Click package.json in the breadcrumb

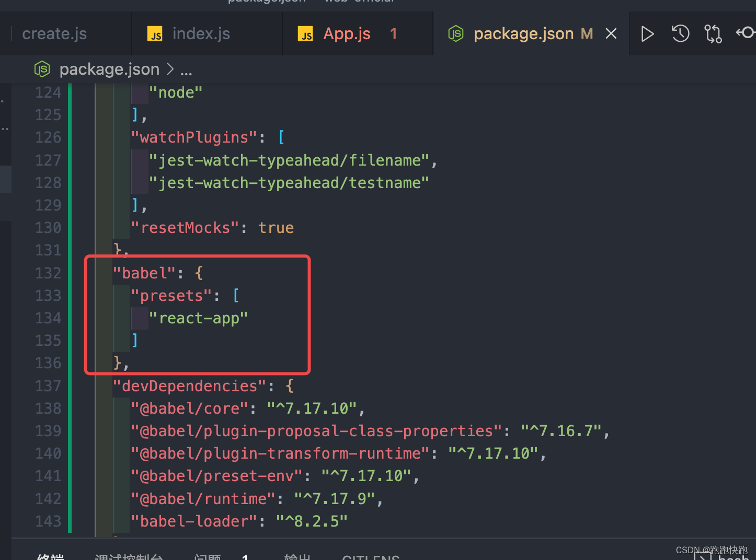coord(109,69)
